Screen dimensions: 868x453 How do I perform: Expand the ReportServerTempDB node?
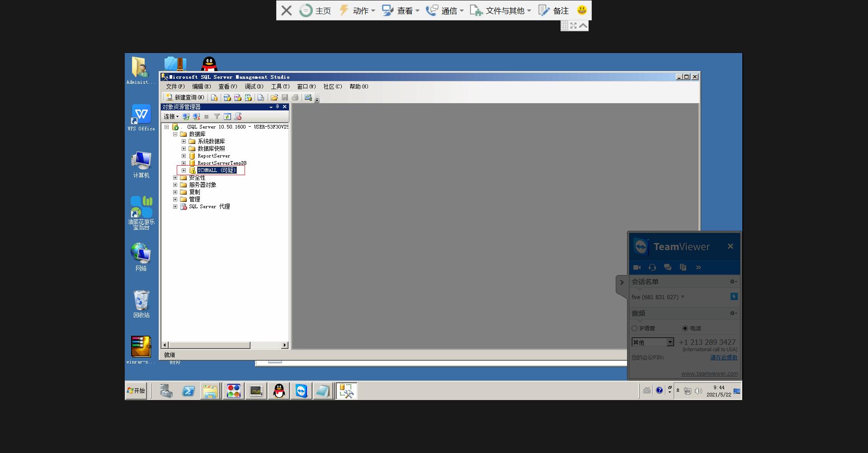click(184, 163)
